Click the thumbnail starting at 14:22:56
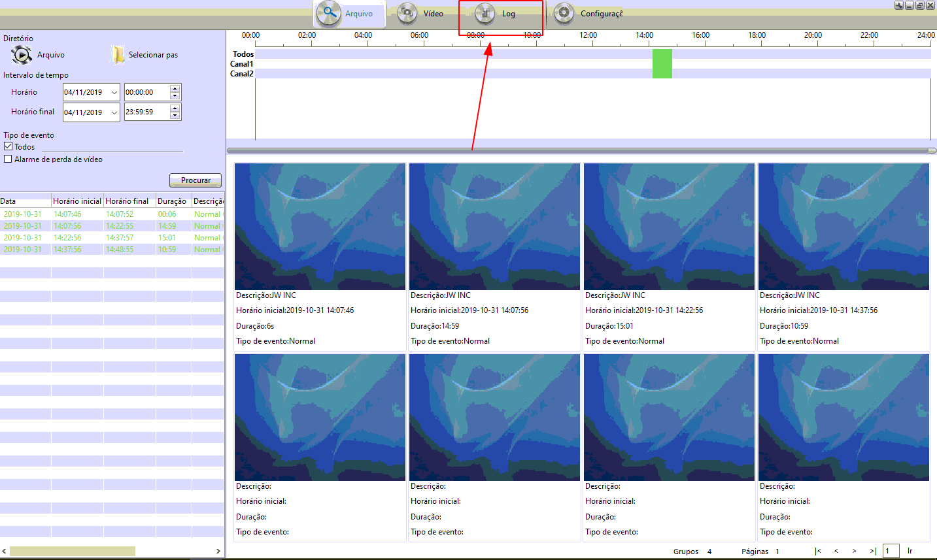This screenshot has height=560, width=937. 669,226
